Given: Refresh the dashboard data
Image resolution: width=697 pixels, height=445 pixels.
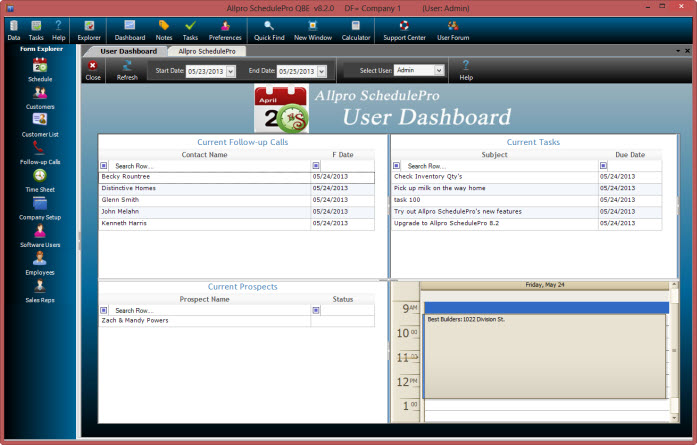Looking at the screenshot, I should (127, 71).
